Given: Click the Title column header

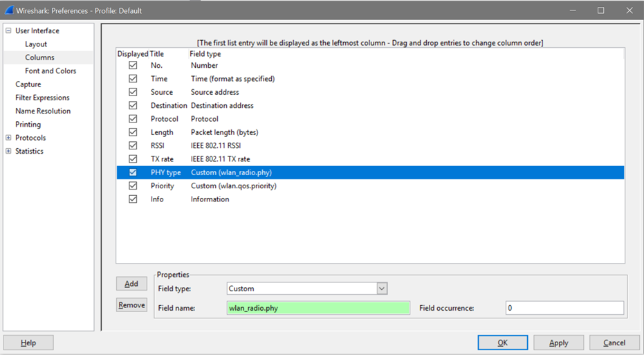Looking at the screenshot, I should click(x=157, y=54).
